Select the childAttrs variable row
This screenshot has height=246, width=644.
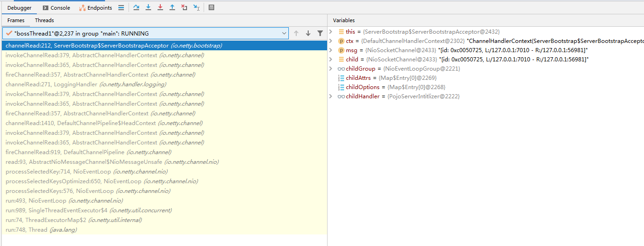(x=486, y=78)
